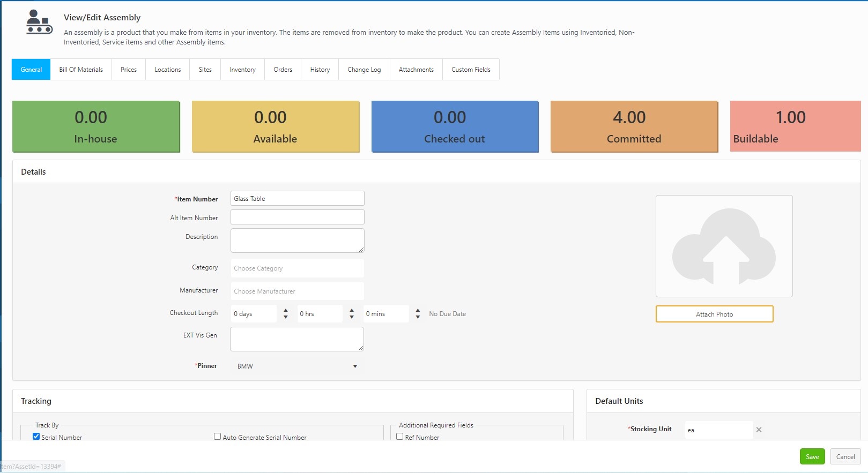The image size is (868, 473).
Task: Click the Attach Photo button
Action: [714, 314]
